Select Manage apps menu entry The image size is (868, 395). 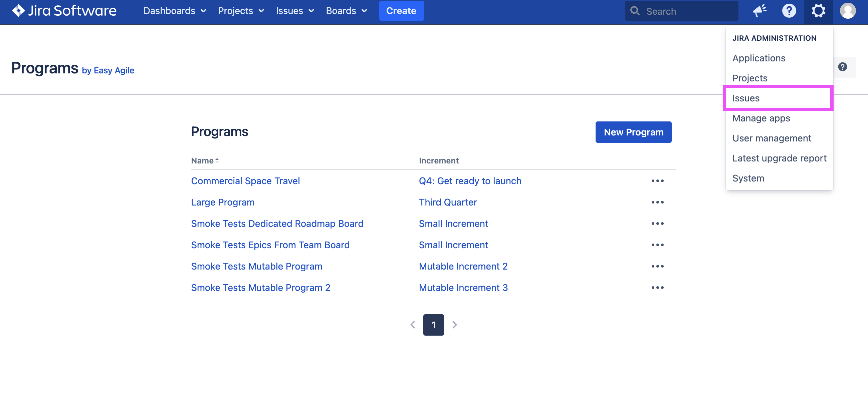761,118
